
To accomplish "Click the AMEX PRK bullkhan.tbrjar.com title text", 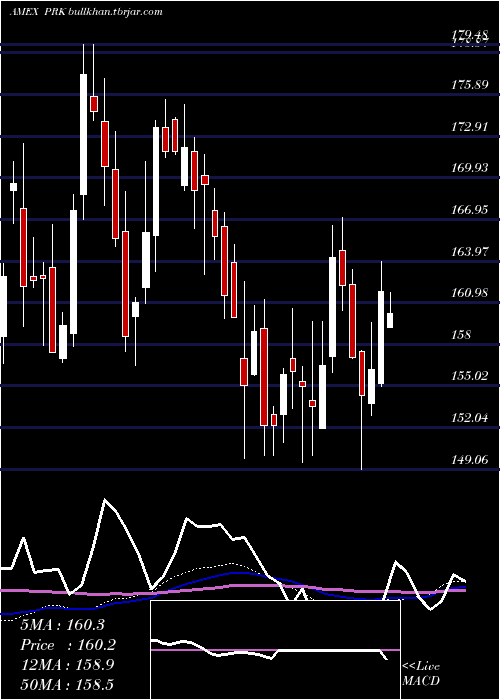I will [x=86, y=12].
